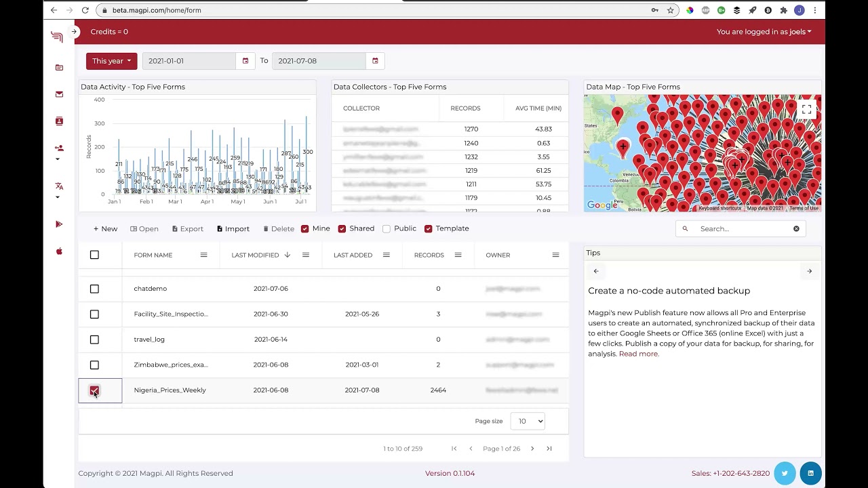Export the selected form

188,229
